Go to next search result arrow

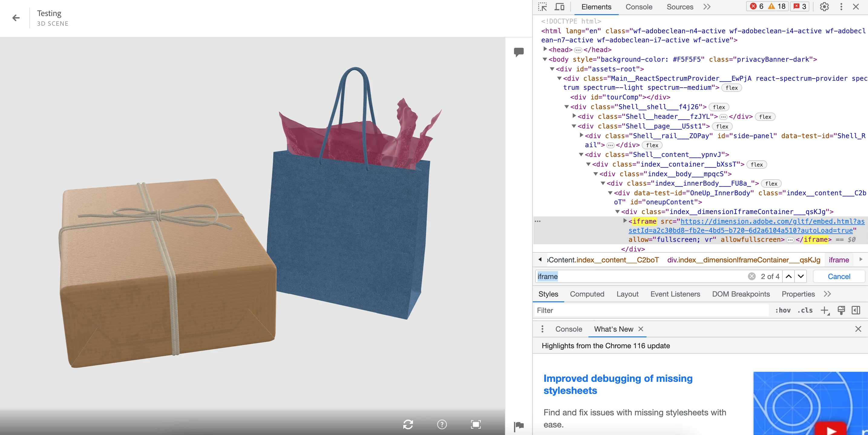pos(801,276)
